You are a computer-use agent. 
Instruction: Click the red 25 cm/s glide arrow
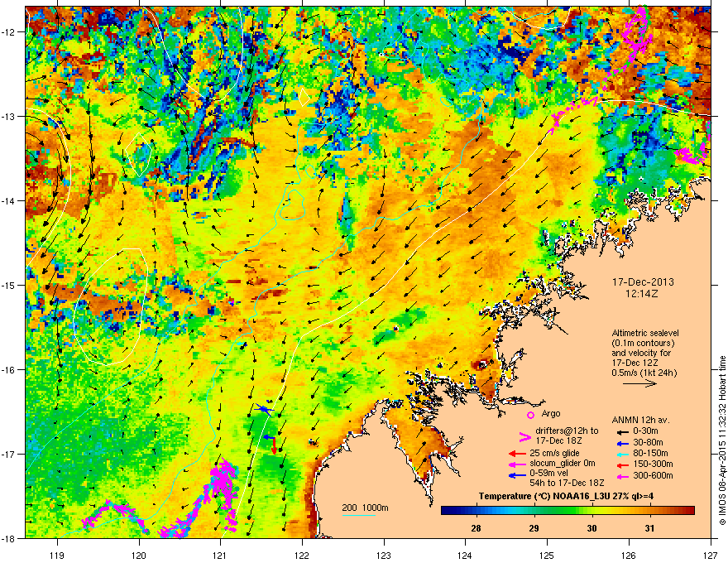tap(517, 454)
